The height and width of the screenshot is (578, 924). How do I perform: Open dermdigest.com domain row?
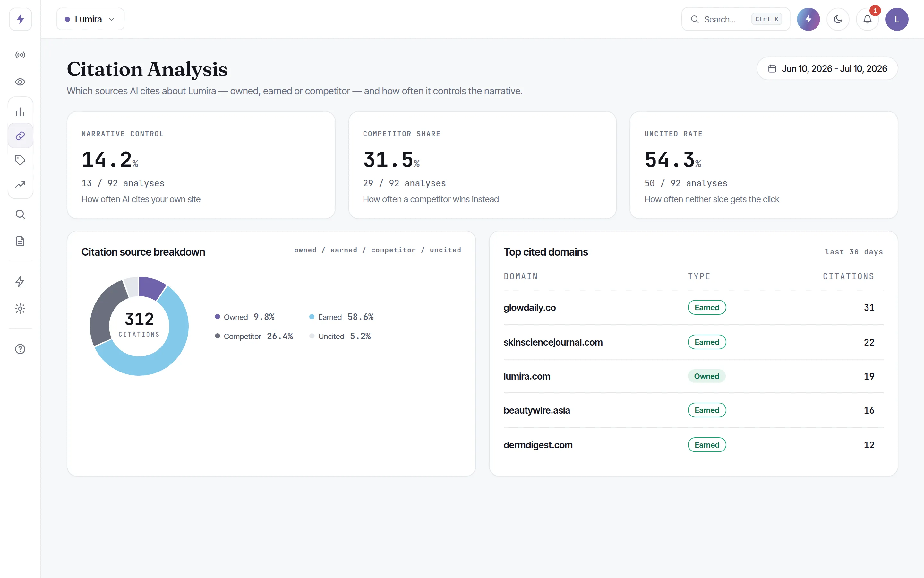693,445
